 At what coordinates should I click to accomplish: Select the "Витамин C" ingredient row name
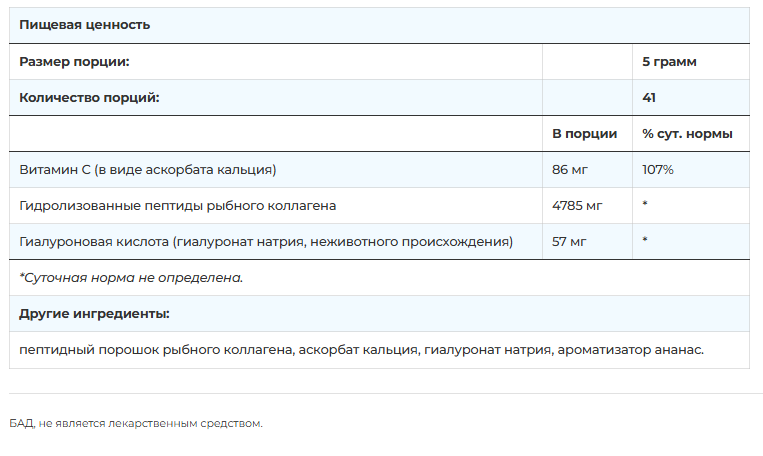(147, 169)
